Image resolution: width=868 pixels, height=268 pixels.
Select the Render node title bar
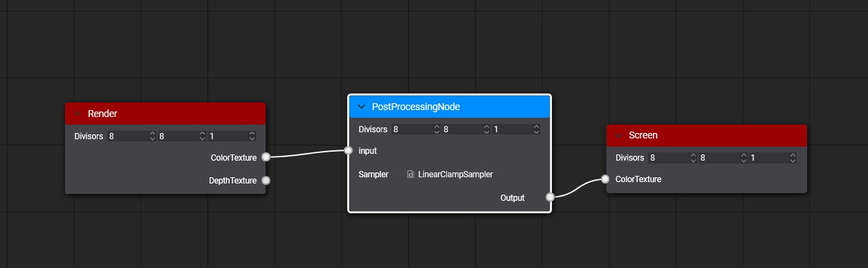(x=165, y=114)
